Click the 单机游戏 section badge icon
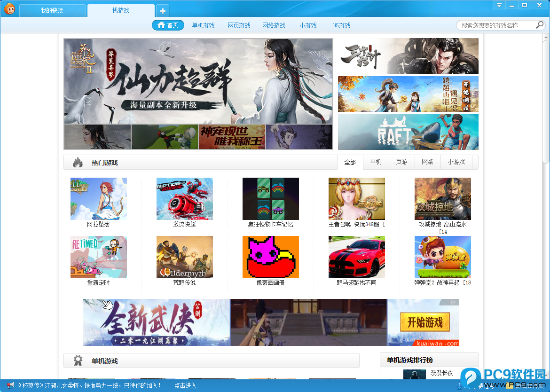 [78, 361]
